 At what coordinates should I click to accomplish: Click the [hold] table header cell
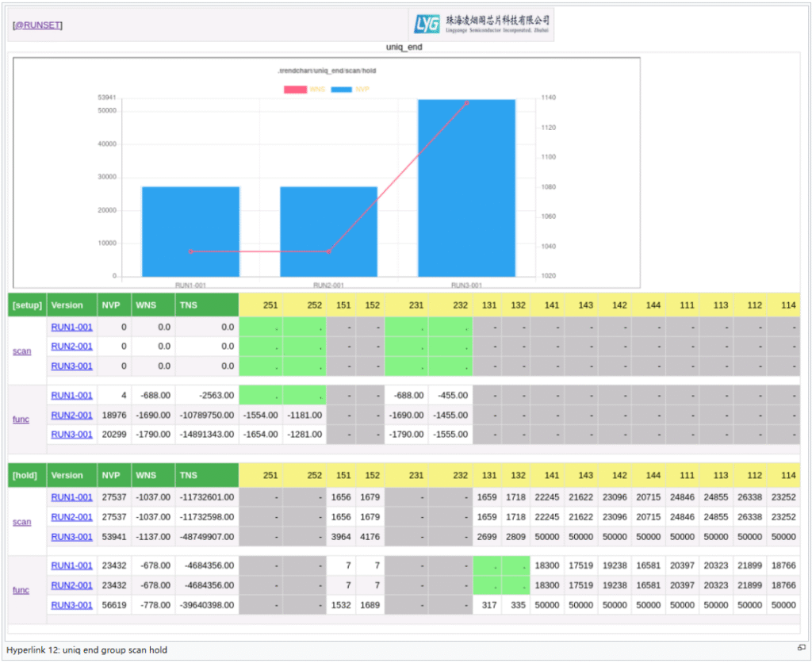[27, 475]
